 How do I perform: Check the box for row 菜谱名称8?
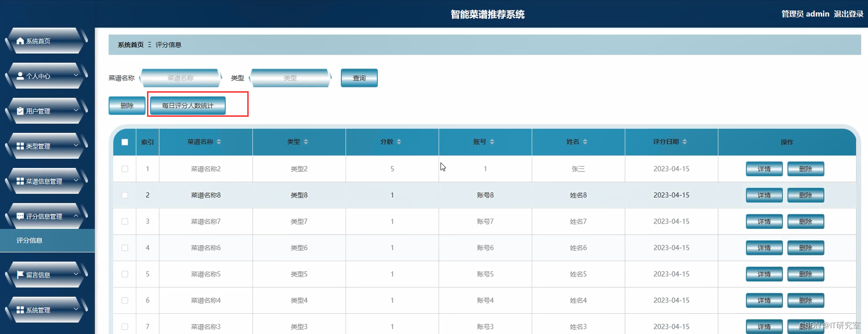[x=125, y=195]
